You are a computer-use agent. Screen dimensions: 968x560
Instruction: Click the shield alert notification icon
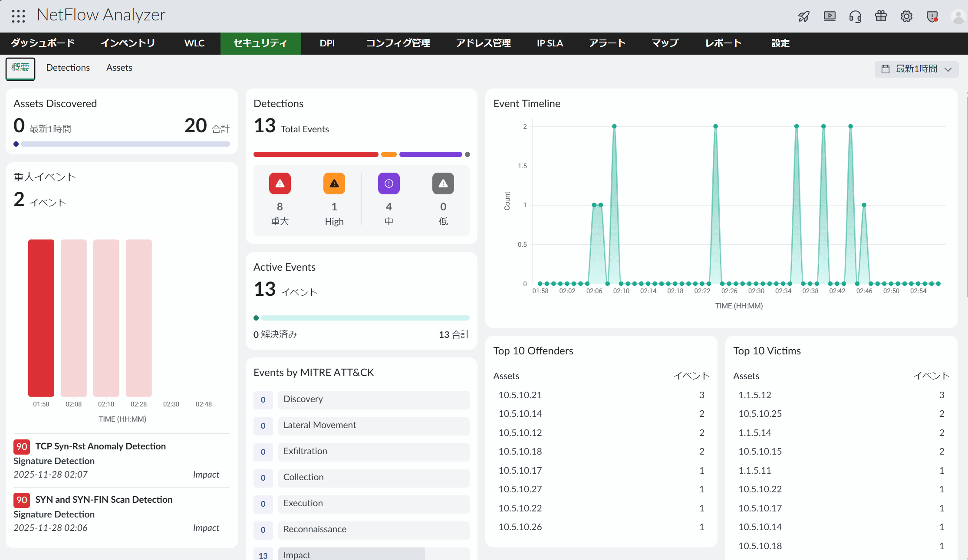[932, 16]
